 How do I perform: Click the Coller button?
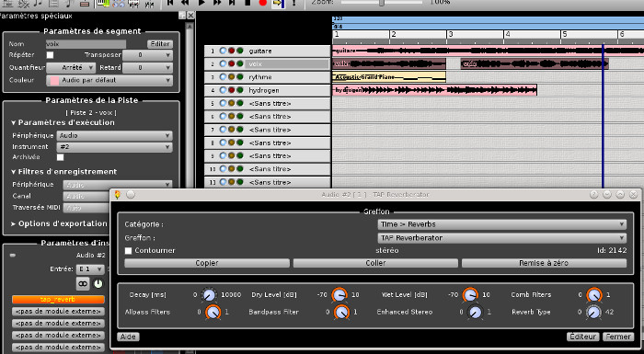(375, 263)
